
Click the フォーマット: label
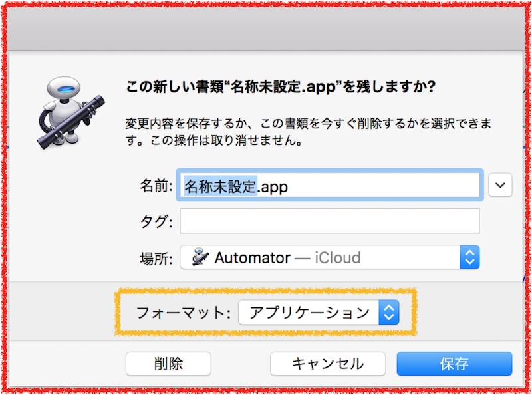pyautogui.click(x=184, y=313)
